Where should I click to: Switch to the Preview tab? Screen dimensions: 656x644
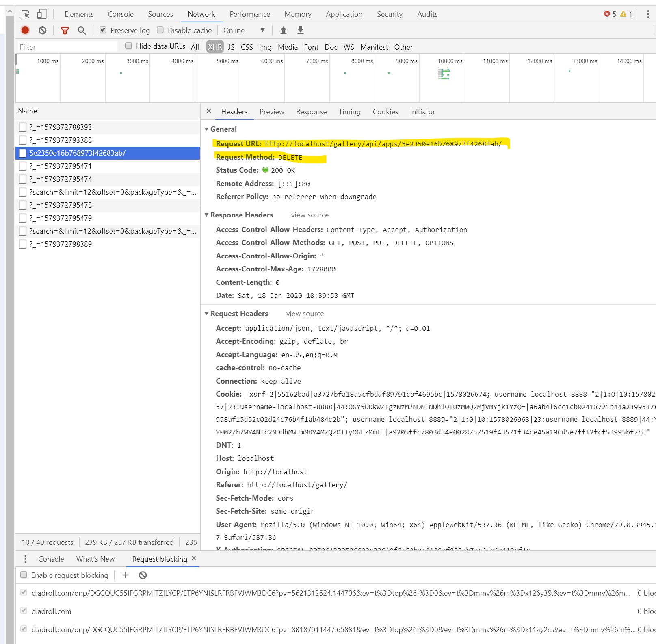(x=272, y=111)
